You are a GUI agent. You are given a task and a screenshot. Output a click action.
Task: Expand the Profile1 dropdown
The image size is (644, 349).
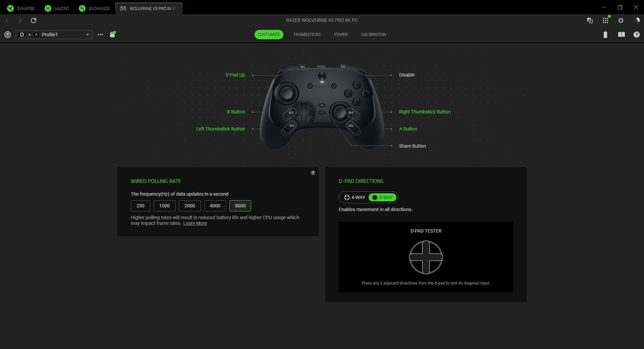click(54, 35)
